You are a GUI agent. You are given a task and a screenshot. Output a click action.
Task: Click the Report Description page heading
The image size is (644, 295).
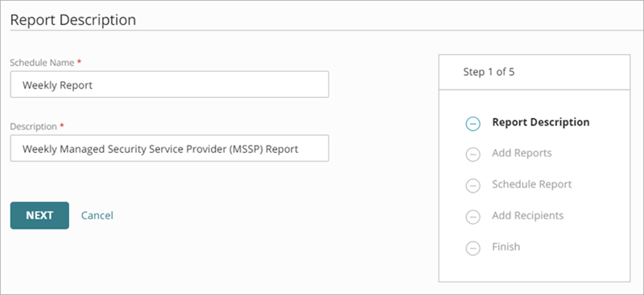point(72,20)
